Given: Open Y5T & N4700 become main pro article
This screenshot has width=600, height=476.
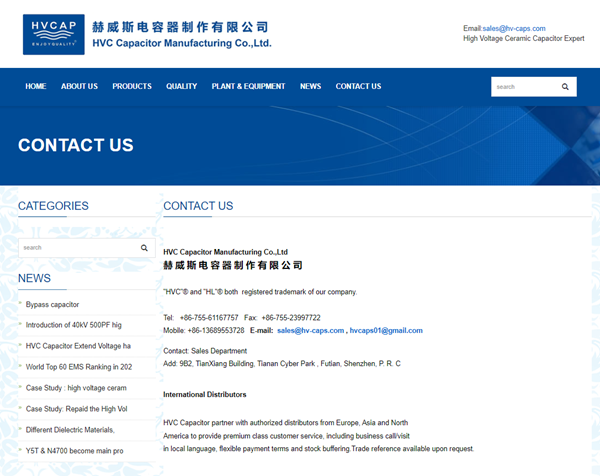Looking at the screenshot, I should tap(74, 451).
